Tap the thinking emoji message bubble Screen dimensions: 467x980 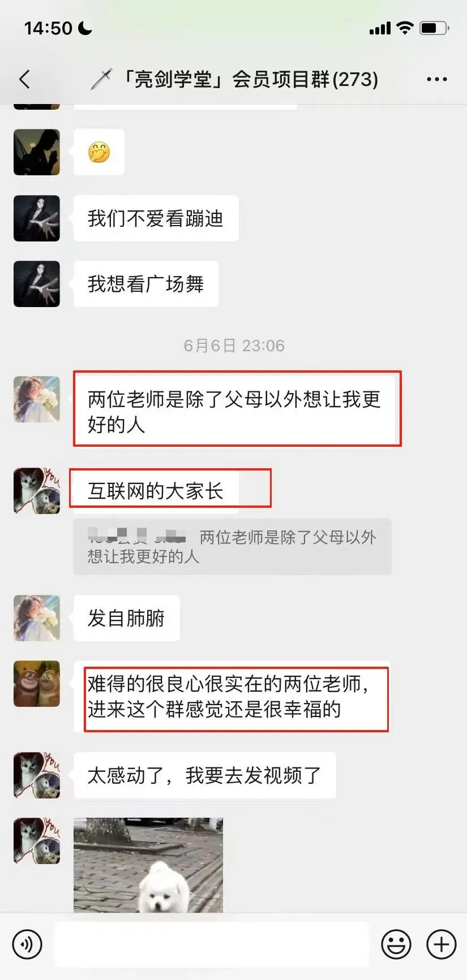(x=99, y=152)
